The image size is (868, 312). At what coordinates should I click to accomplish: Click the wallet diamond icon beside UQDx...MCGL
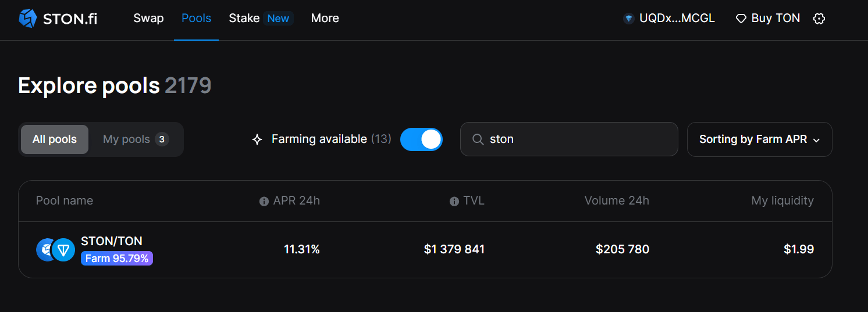click(628, 19)
